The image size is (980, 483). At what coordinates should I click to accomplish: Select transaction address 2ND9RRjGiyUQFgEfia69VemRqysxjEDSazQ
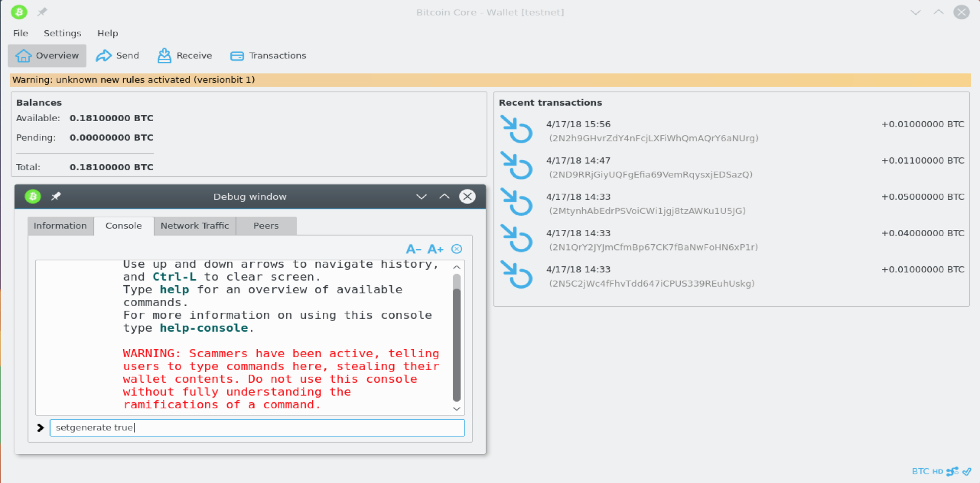(651, 175)
